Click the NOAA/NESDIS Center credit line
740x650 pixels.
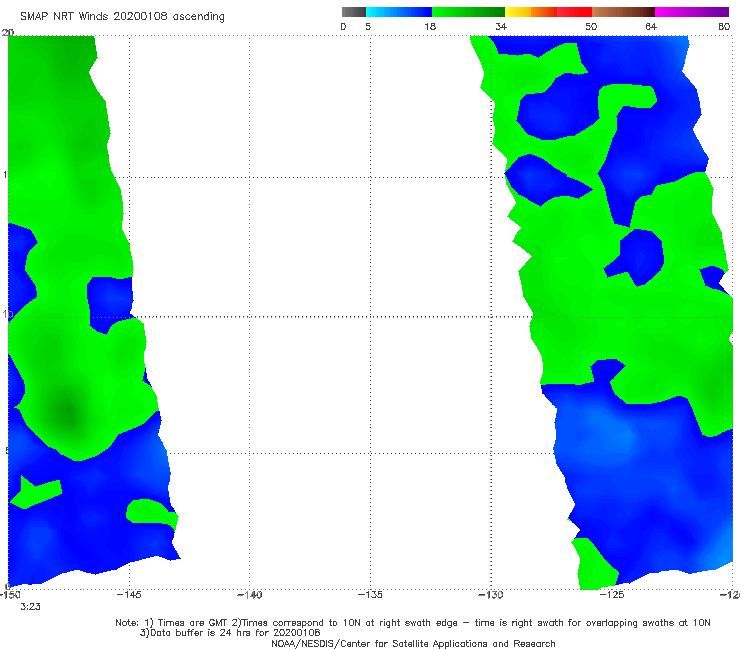[x=413, y=643]
